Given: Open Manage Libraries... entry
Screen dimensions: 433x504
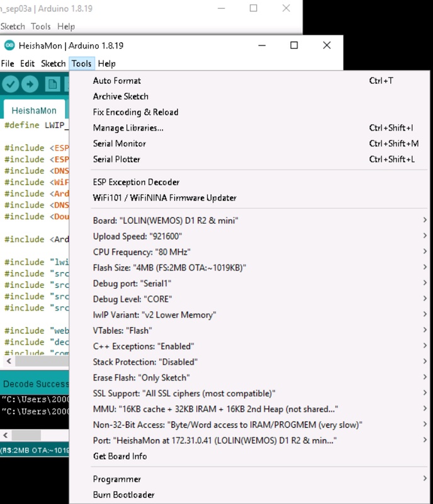Looking at the screenshot, I should [250, 128].
